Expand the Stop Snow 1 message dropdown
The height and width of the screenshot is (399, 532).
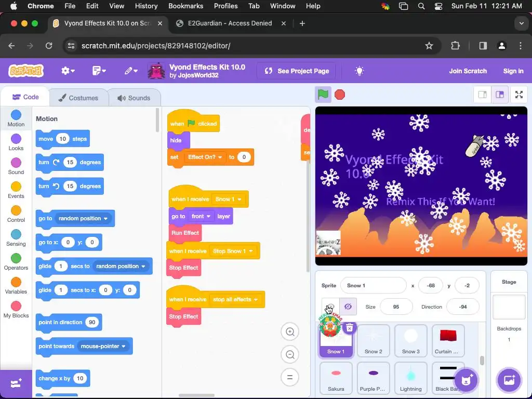click(x=232, y=251)
